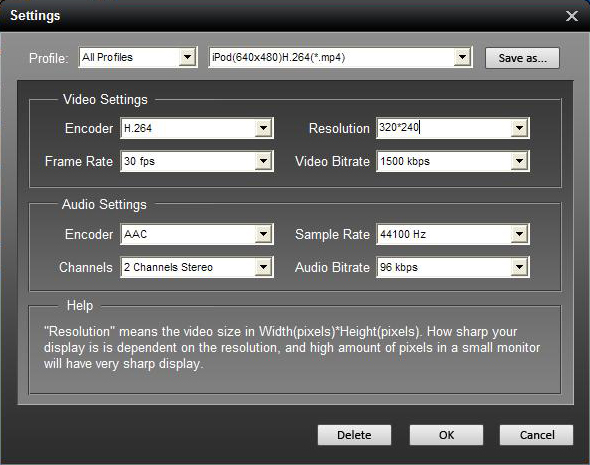Open the Channels dropdown arrow
590x465 pixels.
click(263, 267)
